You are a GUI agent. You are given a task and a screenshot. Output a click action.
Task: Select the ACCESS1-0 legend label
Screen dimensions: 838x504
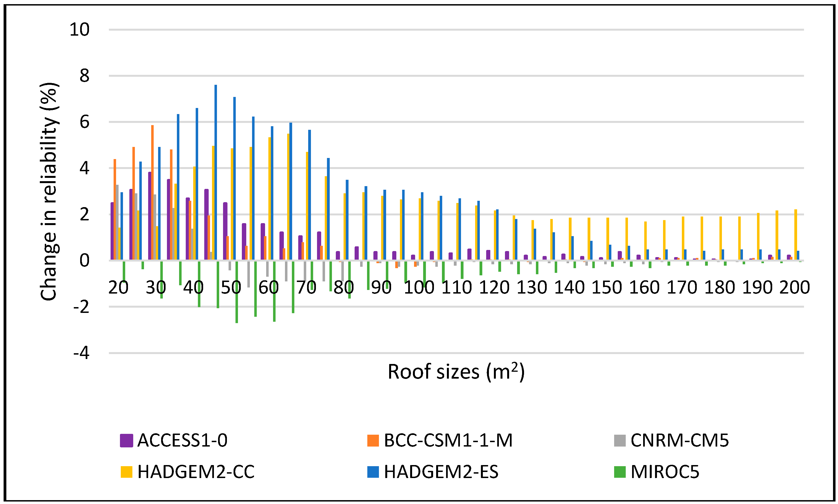[x=182, y=440]
